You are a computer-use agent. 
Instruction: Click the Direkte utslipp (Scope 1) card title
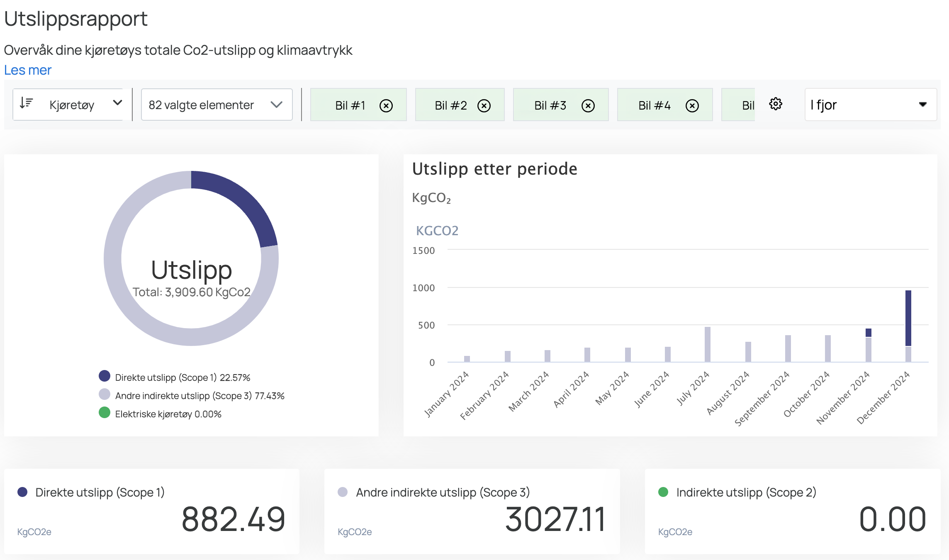[100, 492]
